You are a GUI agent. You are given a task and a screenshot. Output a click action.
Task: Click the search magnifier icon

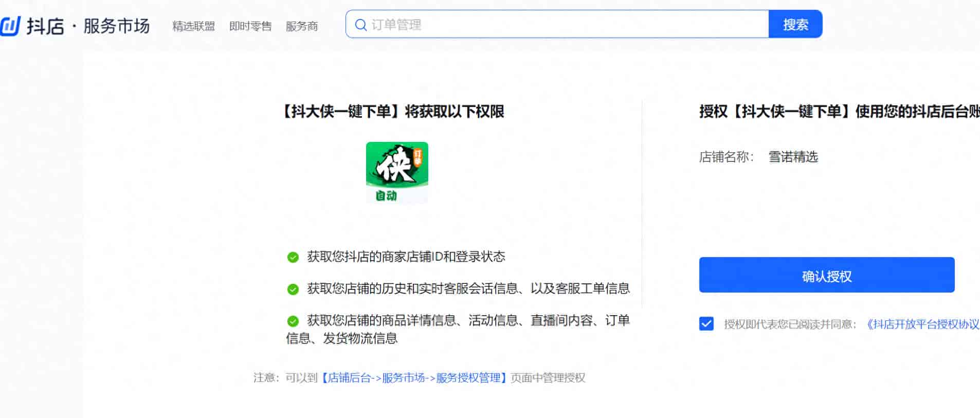pyautogui.click(x=361, y=25)
